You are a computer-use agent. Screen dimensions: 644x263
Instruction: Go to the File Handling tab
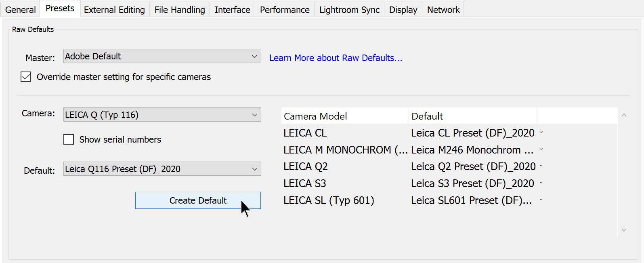click(180, 10)
